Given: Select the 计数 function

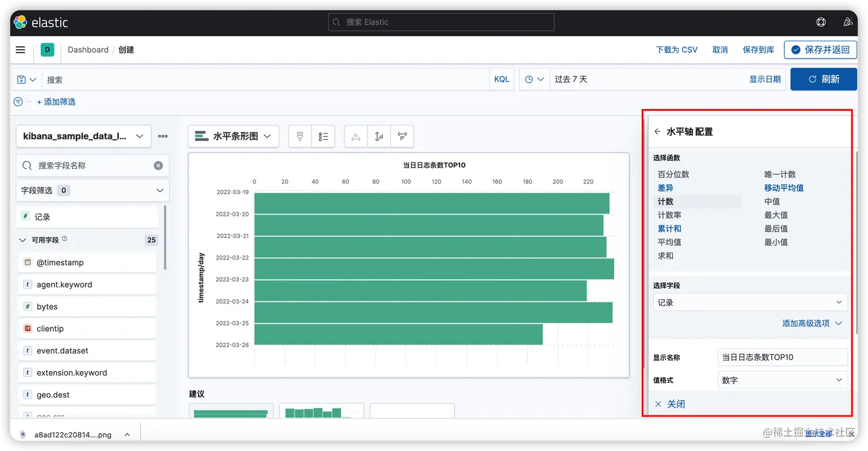Looking at the screenshot, I should click(665, 201).
